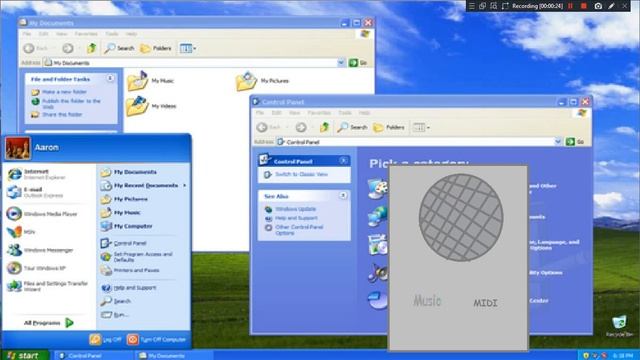Image resolution: width=640 pixels, height=360 pixels.
Task: Open the Run dialog entry
Action: [115, 315]
